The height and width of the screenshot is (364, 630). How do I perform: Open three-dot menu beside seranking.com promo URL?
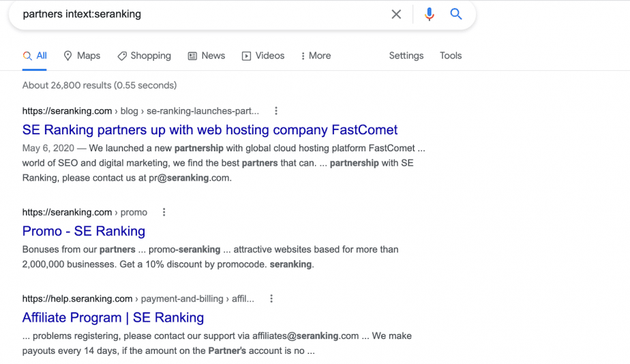[x=164, y=212]
